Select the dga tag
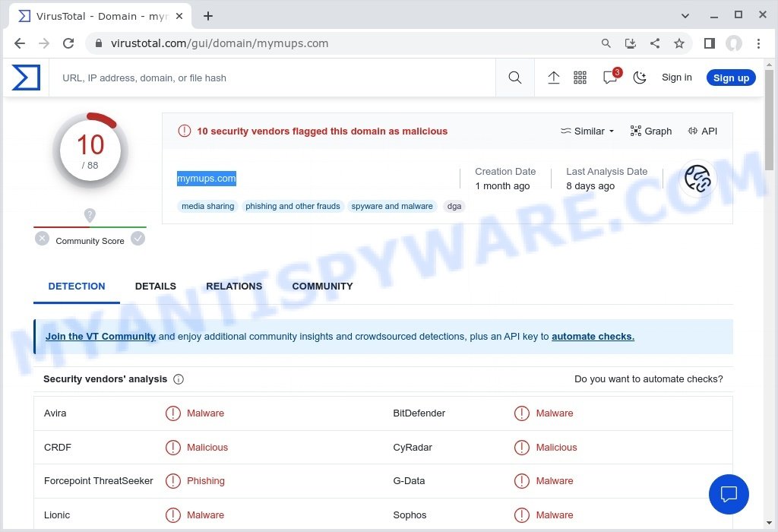 click(454, 206)
